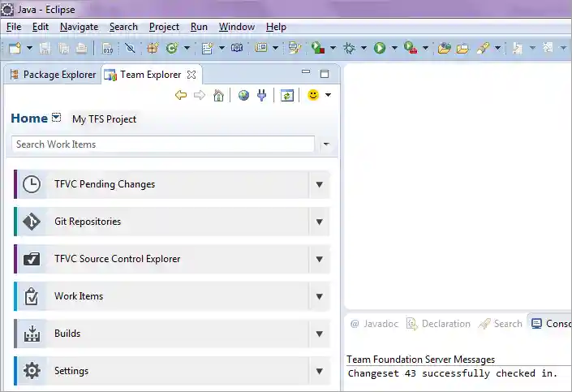Click the Print toolbar icon
The height and width of the screenshot is (392, 572).
81,48
